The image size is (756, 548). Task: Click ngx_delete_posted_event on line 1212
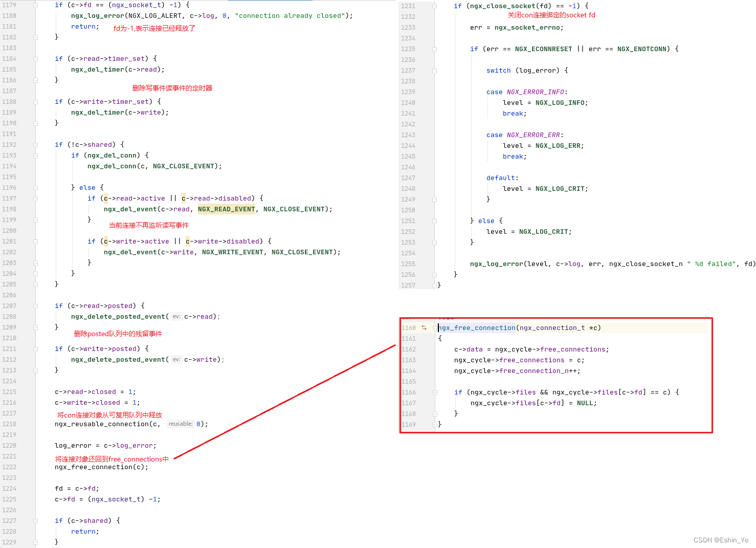pos(118,360)
